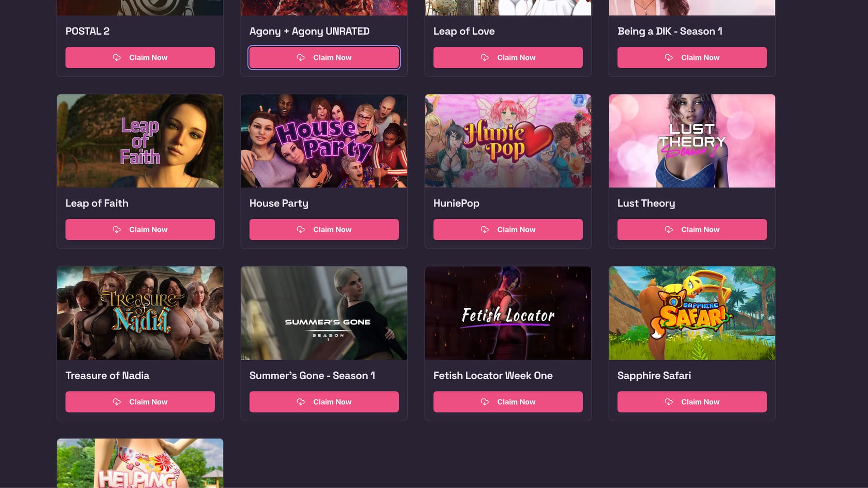Click the download icon on the Sapphire Safari claim button
The width and height of the screenshot is (868, 488).
point(669,402)
